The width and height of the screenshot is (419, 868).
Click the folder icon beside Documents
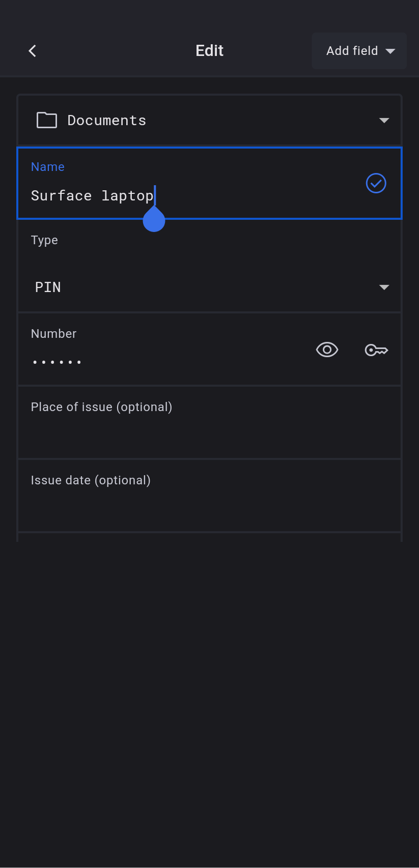pos(47,121)
